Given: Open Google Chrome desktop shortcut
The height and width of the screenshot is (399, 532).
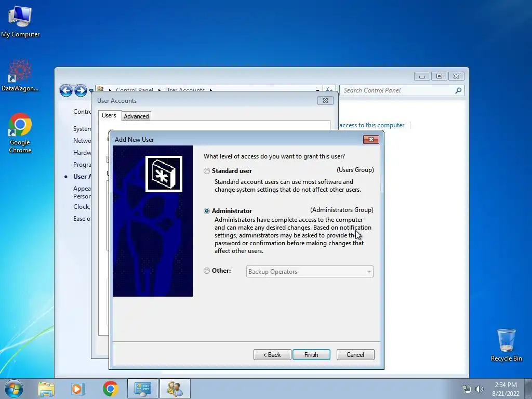Looking at the screenshot, I should [20, 134].
